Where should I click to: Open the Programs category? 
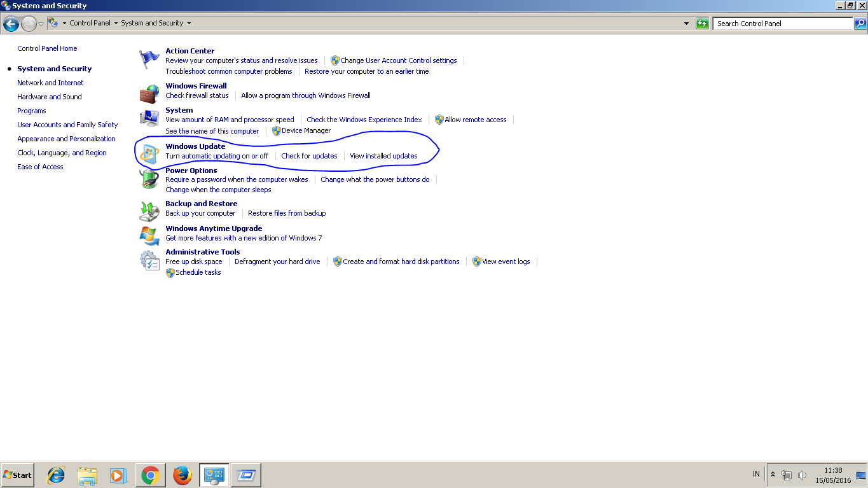tap(32, 111)
